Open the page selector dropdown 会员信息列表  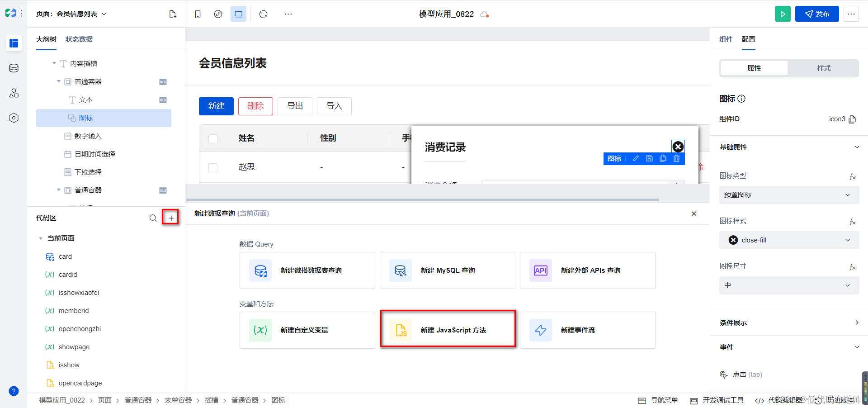[71, 14]
